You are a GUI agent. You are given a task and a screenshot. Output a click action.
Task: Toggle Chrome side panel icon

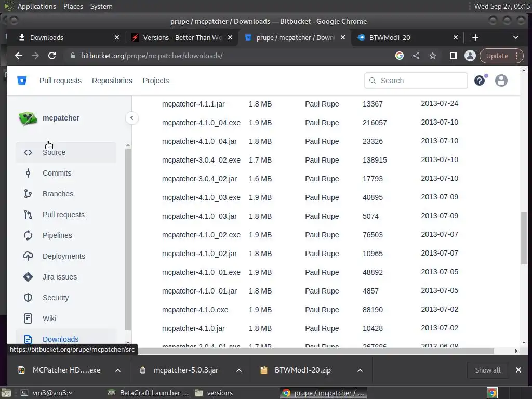click(x=453, y=56)
